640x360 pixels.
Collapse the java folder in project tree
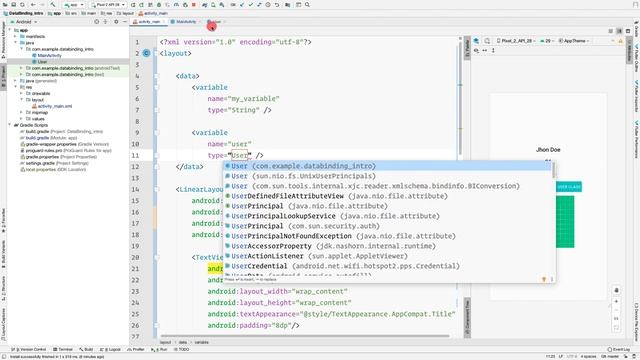pos(16,42)
